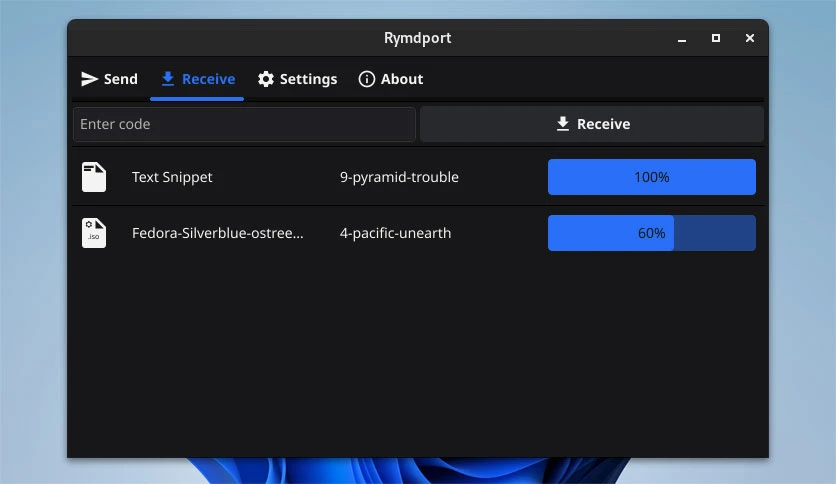The height and width of the screenshot is (484, 836).
Task: Maximize the Rymdport window
Action: (x=716, y=38)
